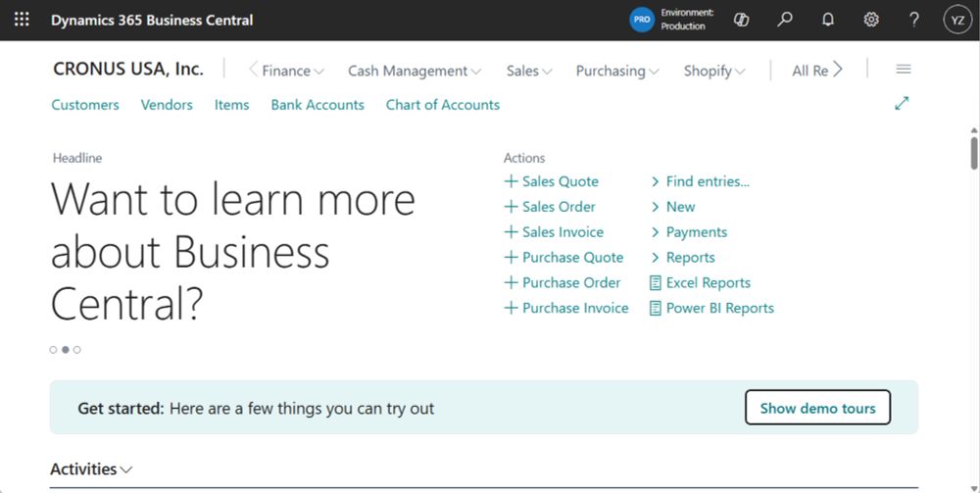Screen dimensions: 980x493
Task: Open the settings gear icon
Action: [x=870, y=20]
